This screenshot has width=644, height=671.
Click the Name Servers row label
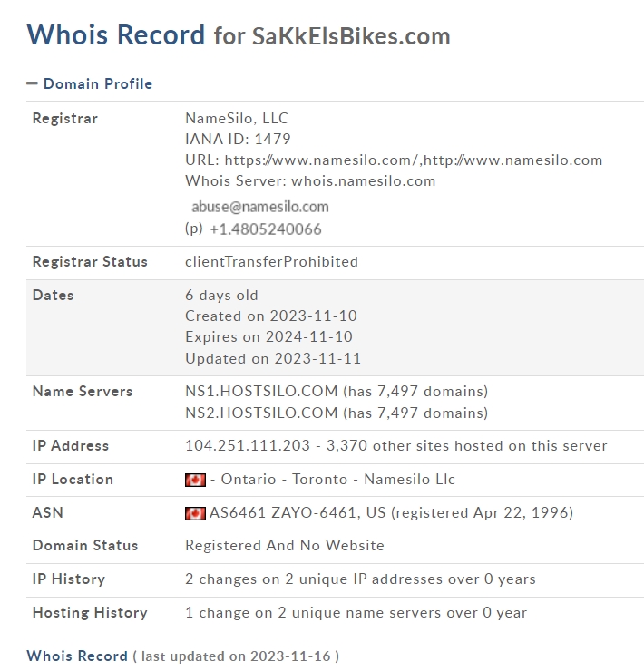(x=83, y=391)
